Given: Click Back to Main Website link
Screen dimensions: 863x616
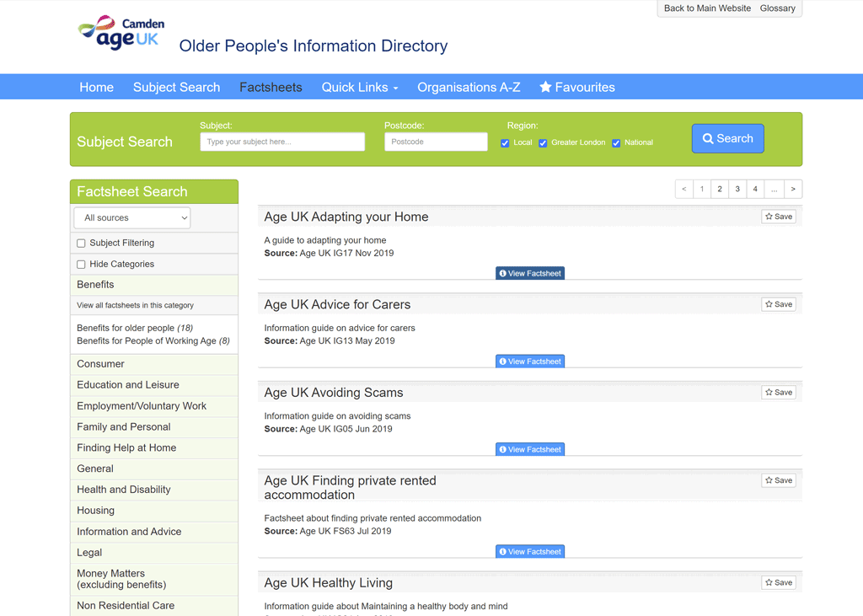Looking at the screenshot, I should pyautogui.click(x=707, y=8).
